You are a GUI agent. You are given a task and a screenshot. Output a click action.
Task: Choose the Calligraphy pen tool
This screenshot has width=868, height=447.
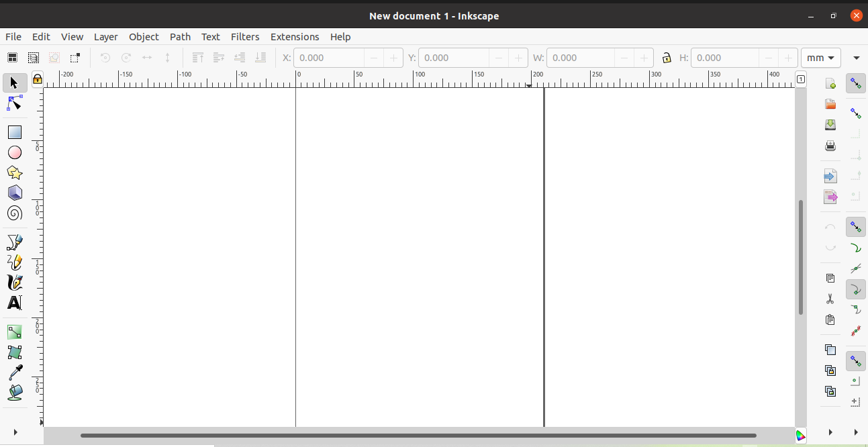[14, 283]
